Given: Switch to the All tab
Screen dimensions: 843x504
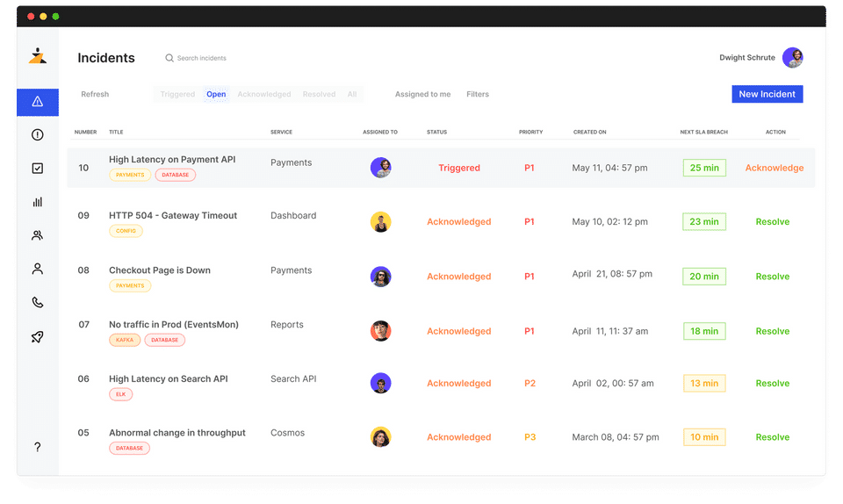Looking at the screenshot, I should [x=352, y=94].
